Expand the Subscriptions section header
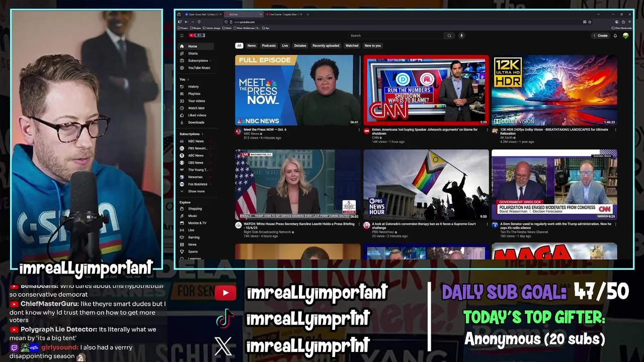 click(x=192, y=134)
